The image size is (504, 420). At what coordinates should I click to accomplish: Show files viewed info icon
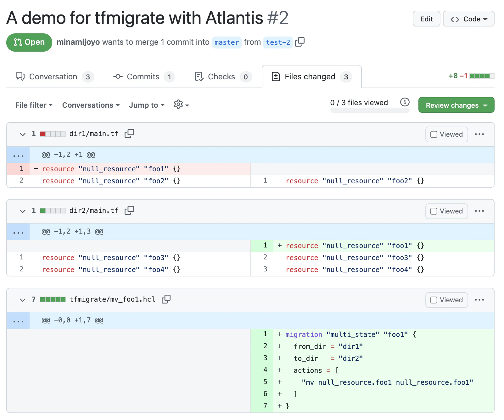(x=405, y=102)
